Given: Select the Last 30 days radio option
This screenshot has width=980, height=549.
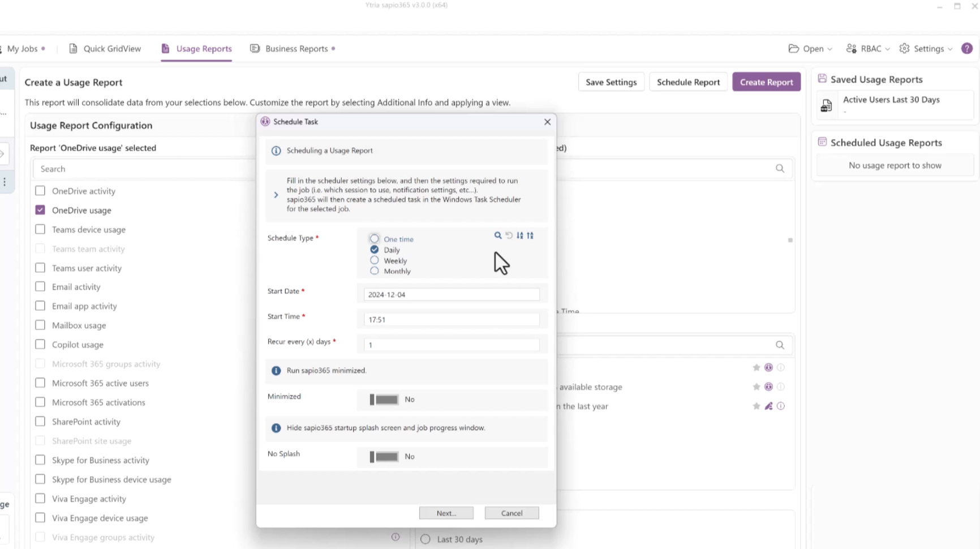Looking at the screenshot, I should [x=425, y=539].
